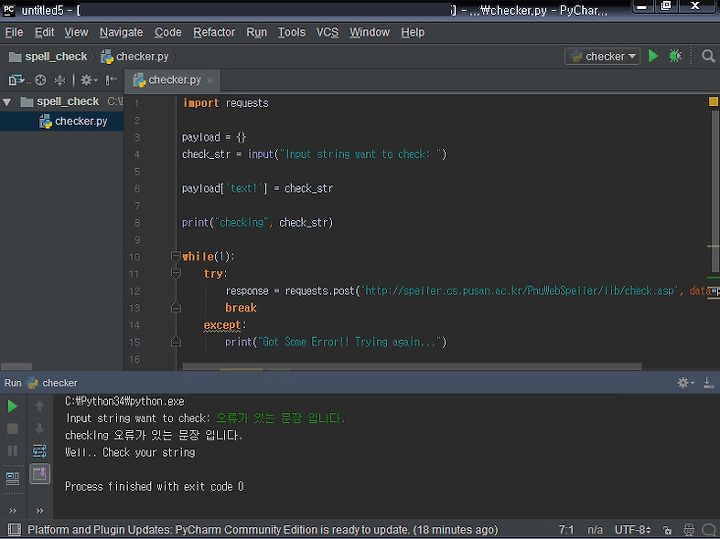Open Search Everywhere magnifier in the toolbar
Screen dimensions: 720x539
[x=708, y=56]
